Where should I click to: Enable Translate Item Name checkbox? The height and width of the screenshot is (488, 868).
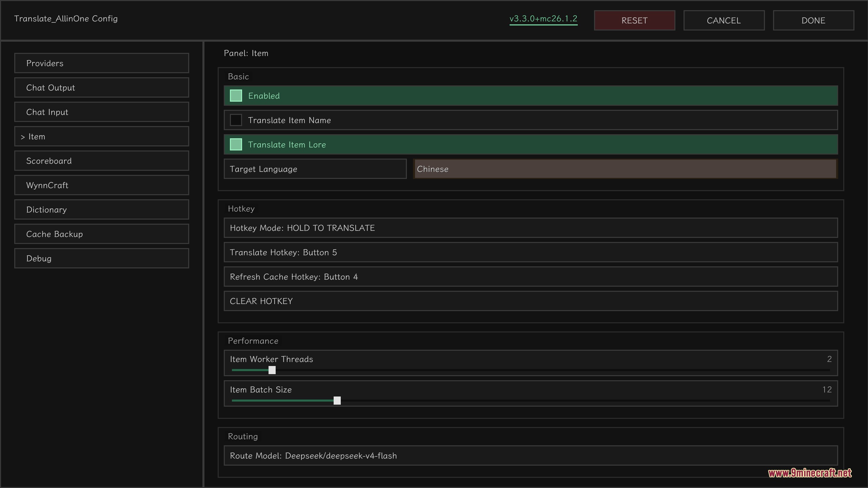[236, 120]
